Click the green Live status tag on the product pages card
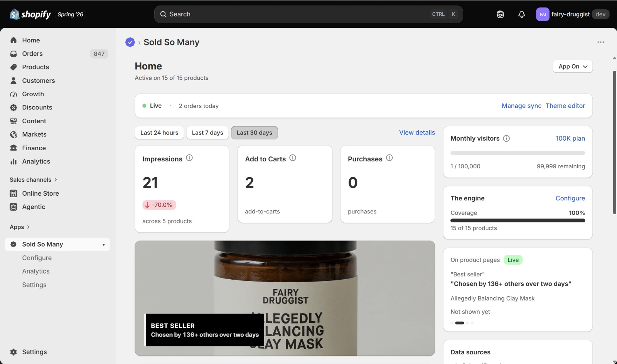This screenshot has height=364, width=617. (513, 260)
